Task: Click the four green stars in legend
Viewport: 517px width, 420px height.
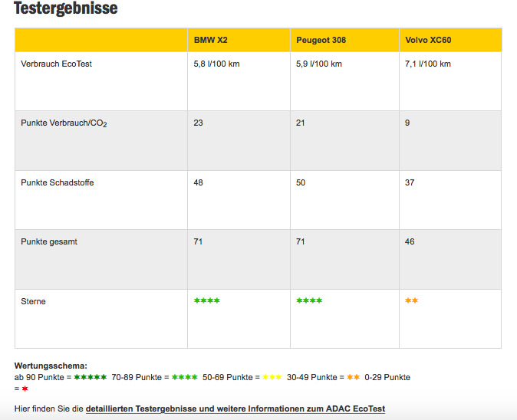Action: (184, 377)
